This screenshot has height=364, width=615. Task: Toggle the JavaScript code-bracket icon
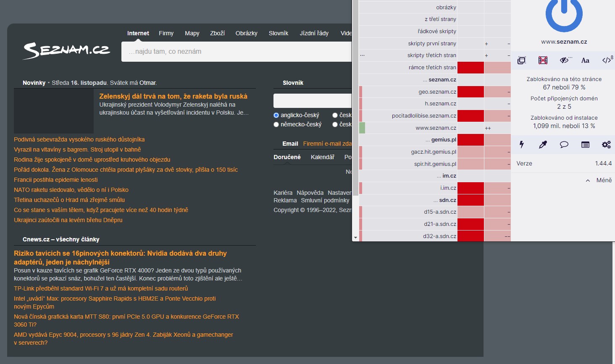click(607, 60)
